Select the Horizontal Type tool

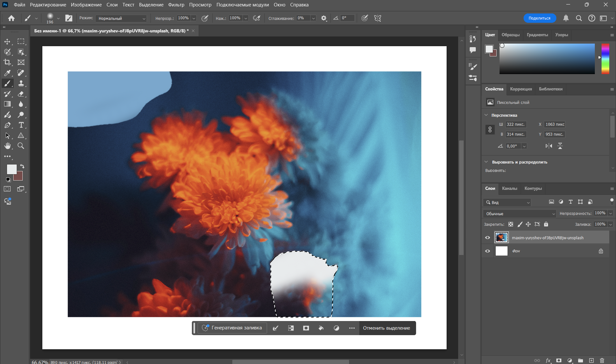(x=21, y=125)
